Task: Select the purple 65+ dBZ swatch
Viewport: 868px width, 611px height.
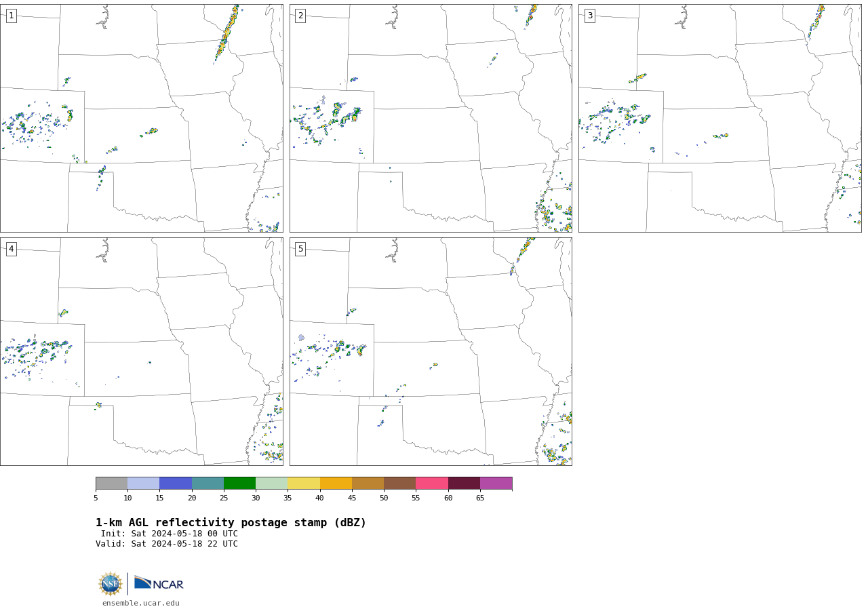Action: pos(496,484)
